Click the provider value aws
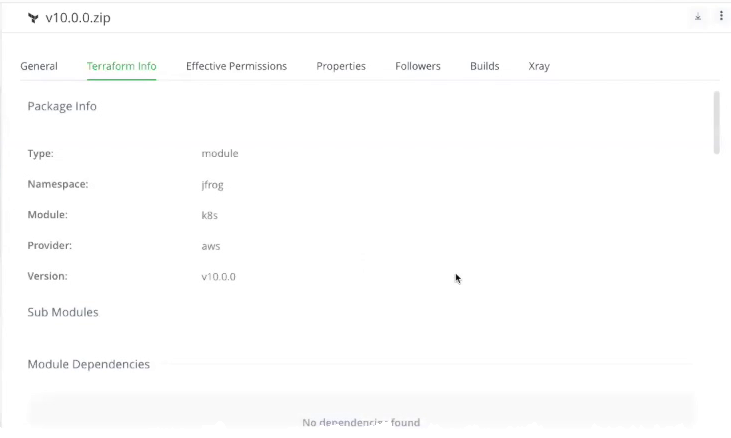 coord(210,246)
